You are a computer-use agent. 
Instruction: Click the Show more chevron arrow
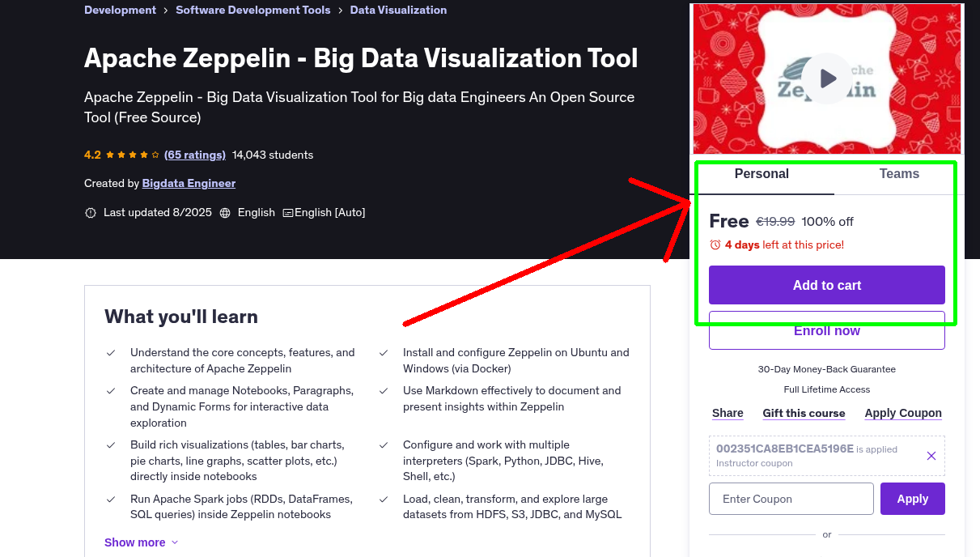[x=175, y=542]
